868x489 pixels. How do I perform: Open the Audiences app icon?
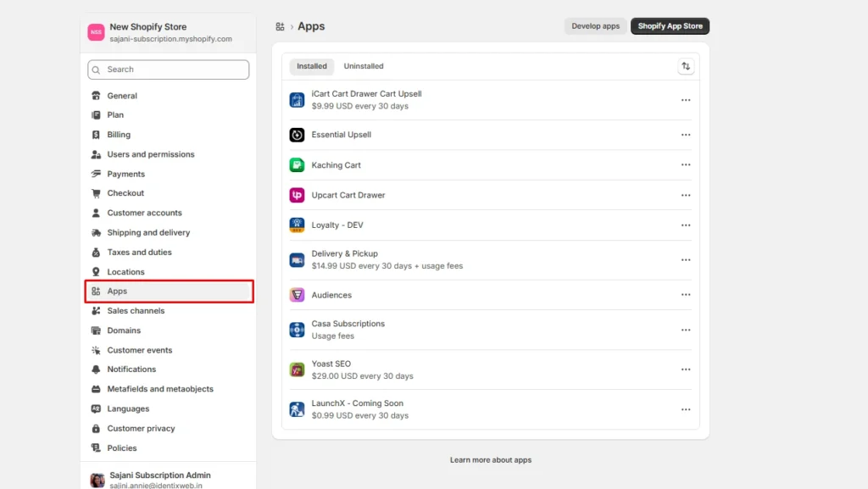(x=296, y=294)
